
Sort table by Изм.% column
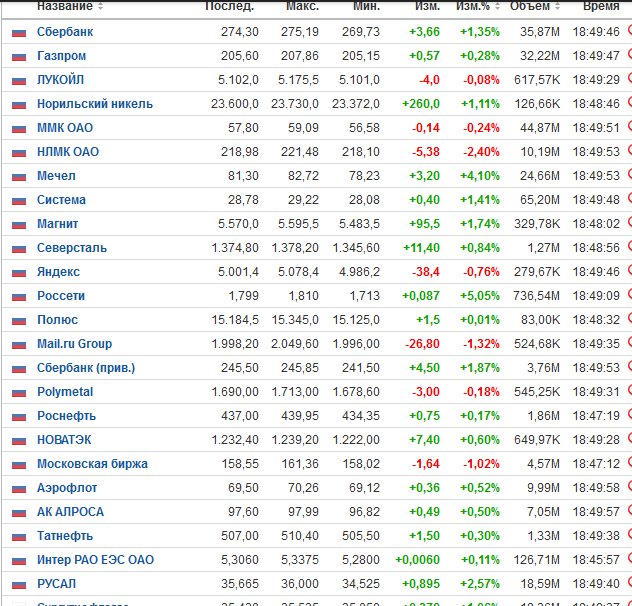pos(478,6)
